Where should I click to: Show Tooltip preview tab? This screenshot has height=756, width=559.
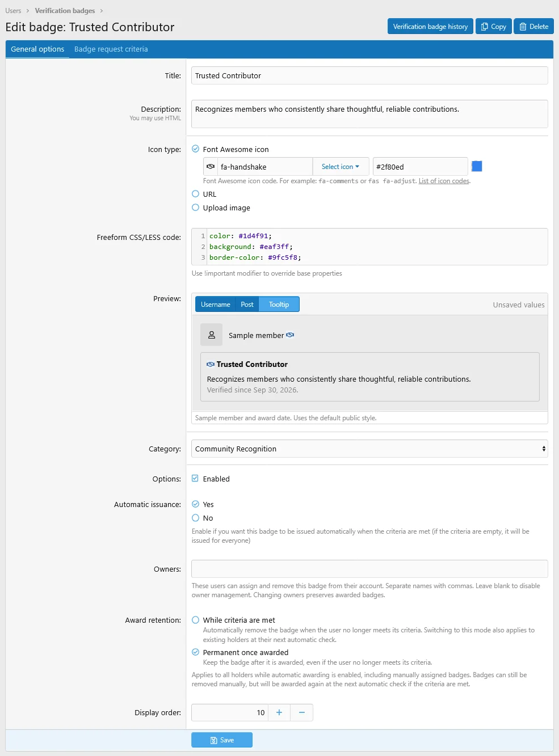tap(279, 305)
